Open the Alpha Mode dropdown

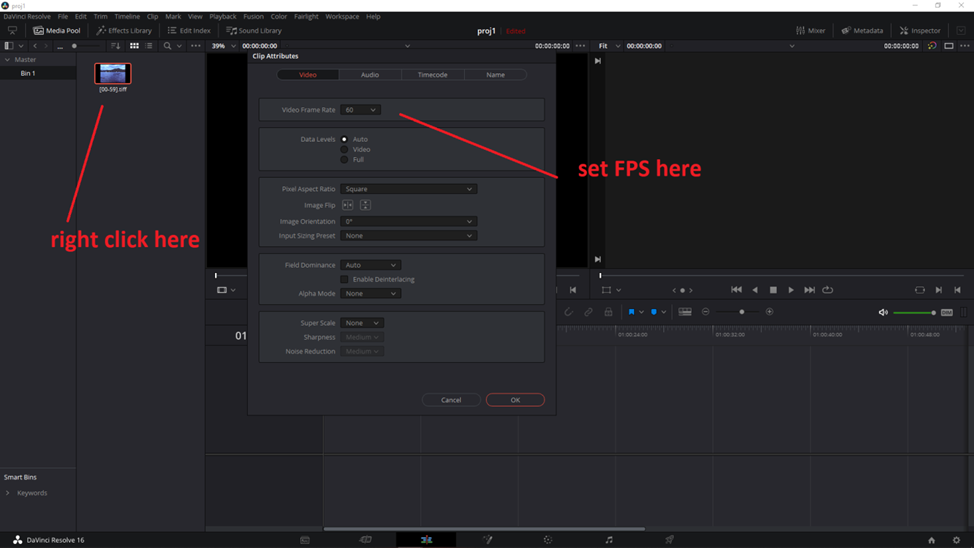click(x=370, y=293)
